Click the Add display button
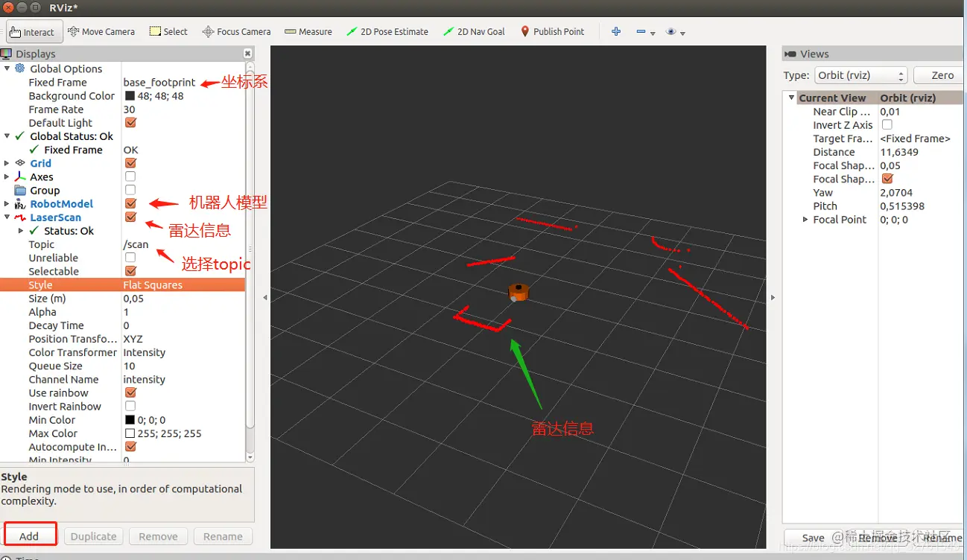 click(30, 536)
